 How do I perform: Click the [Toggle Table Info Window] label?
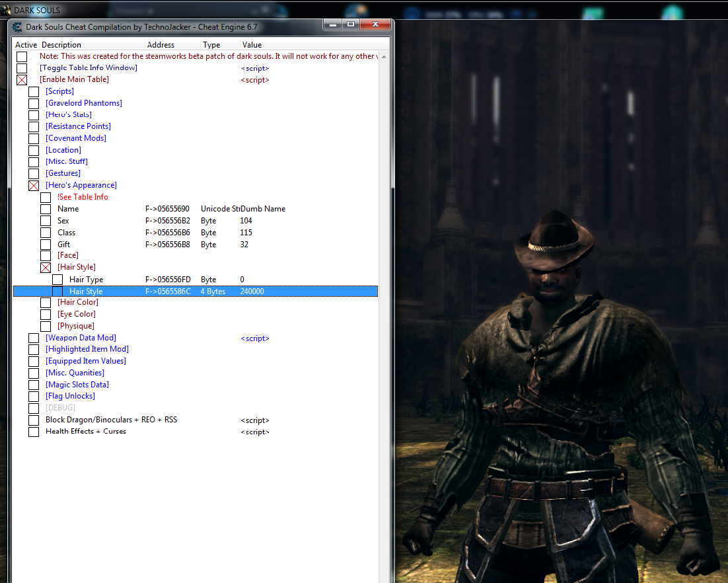pyautogui.click(x=89, y=68)
